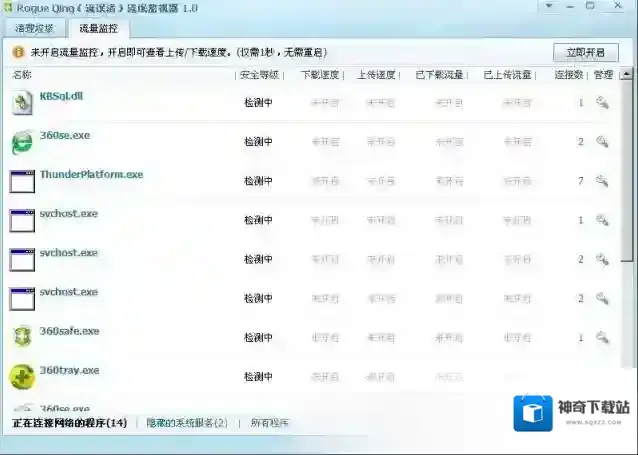Click the 360tray.exe green plus icon
This screenshot has height=455, width=638.
click(x=22, y=376)
